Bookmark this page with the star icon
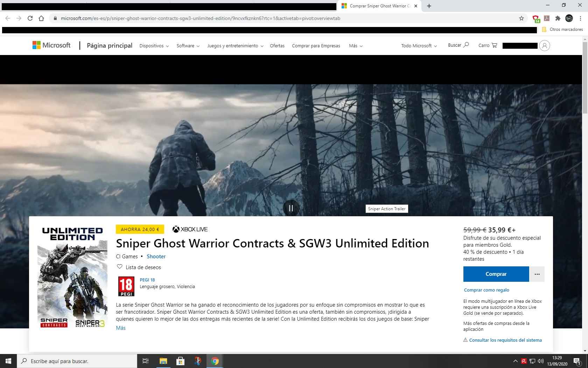The width and height of the screenshot is (588, 368). 521,18
